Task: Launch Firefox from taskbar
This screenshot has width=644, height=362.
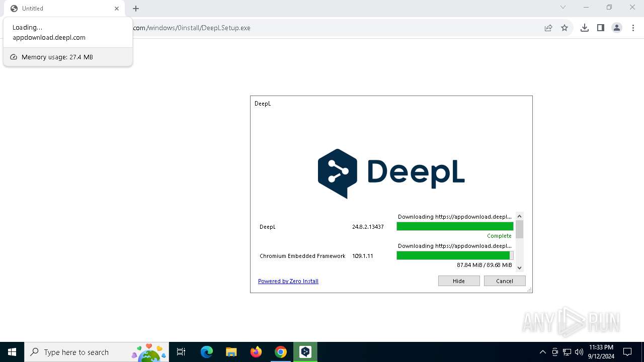Action: click(x=256, y=352)
